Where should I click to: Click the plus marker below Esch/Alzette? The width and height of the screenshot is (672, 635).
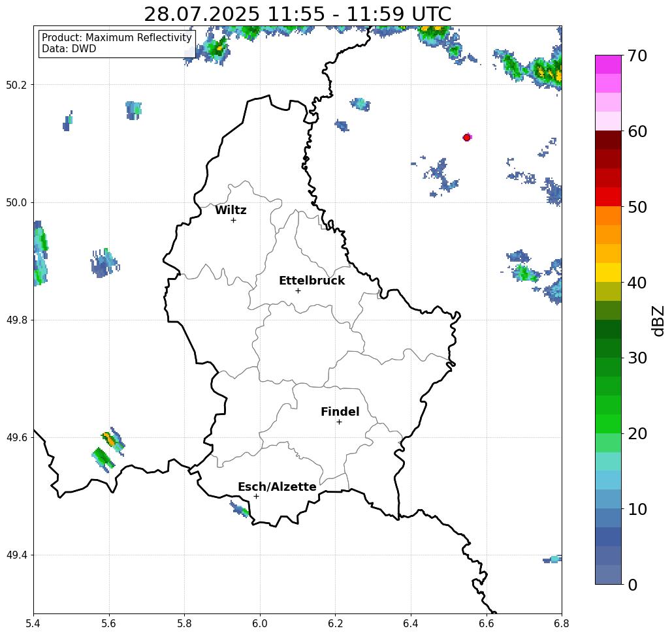click(x=256, y=497)
